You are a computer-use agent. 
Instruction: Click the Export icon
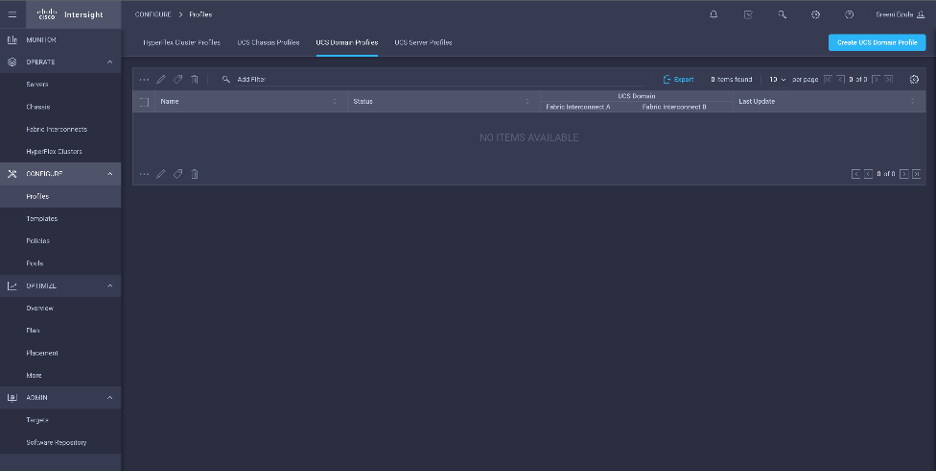(x=667, y=79)
